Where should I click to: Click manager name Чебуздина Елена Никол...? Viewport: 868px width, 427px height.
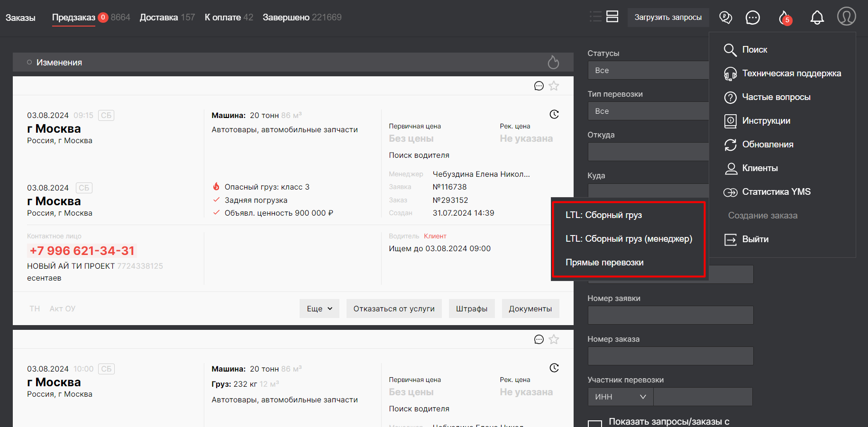tap(481, 174)
